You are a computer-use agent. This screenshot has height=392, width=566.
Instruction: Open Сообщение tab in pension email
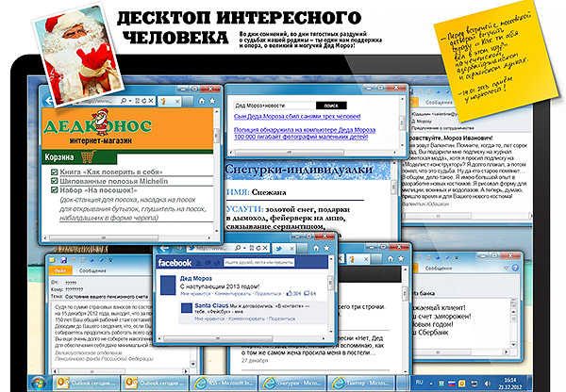[92, 270]
